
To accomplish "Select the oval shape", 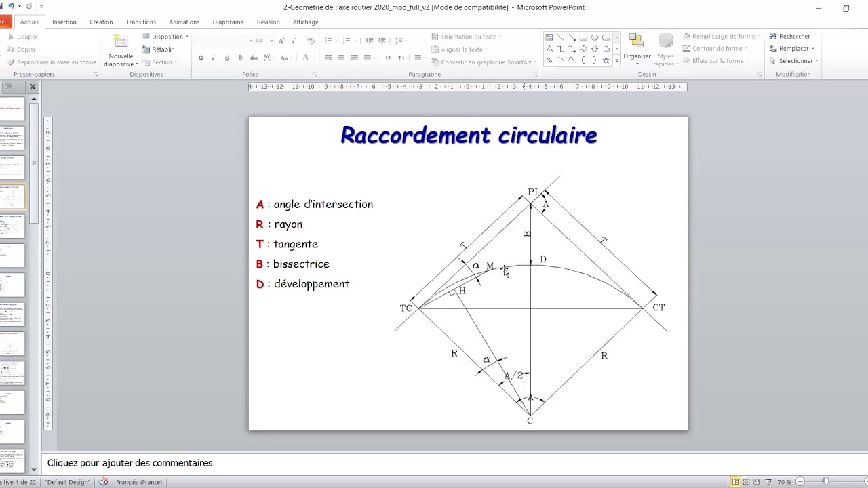I will (x=595, y=37).
